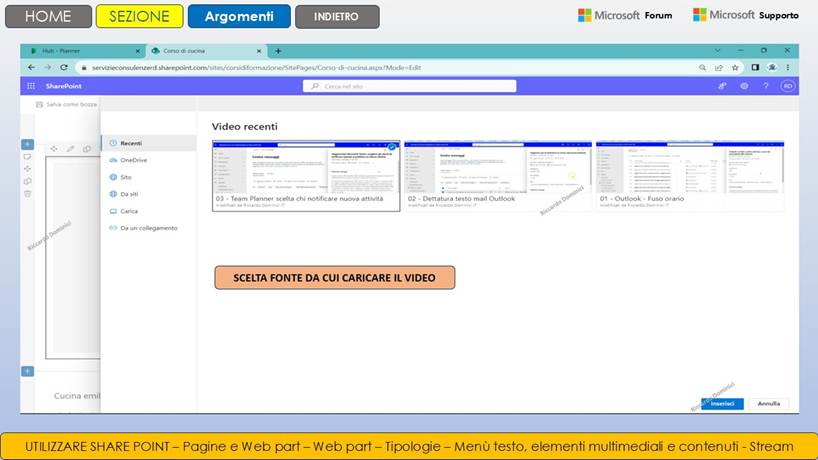Screen dimensions: 818x460
Task: Click the megaphone icon in SharePoint header
Action: pos(723,86)
